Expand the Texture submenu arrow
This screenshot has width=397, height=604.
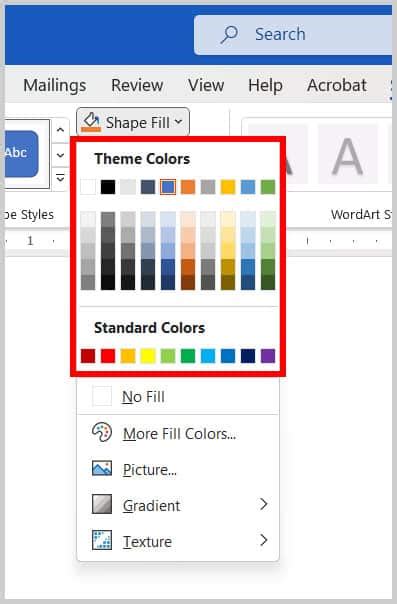[263, 540]
